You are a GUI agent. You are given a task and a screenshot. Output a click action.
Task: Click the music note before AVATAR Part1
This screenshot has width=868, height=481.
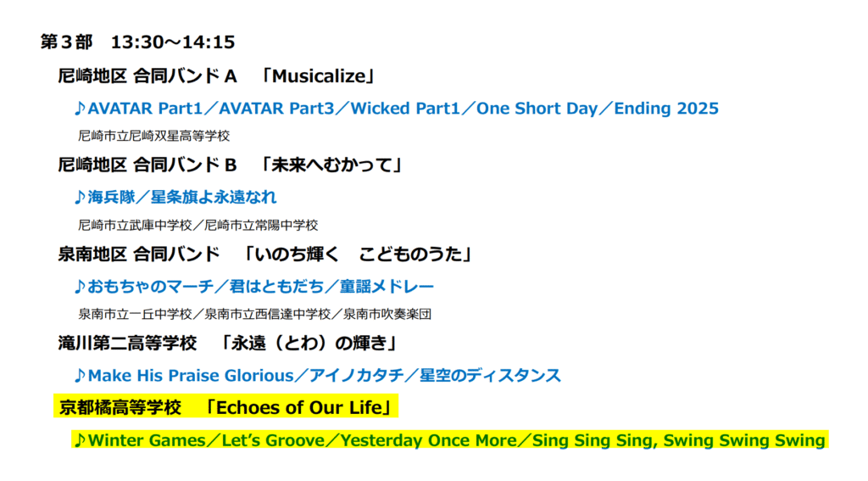click(x=80, y=108)
